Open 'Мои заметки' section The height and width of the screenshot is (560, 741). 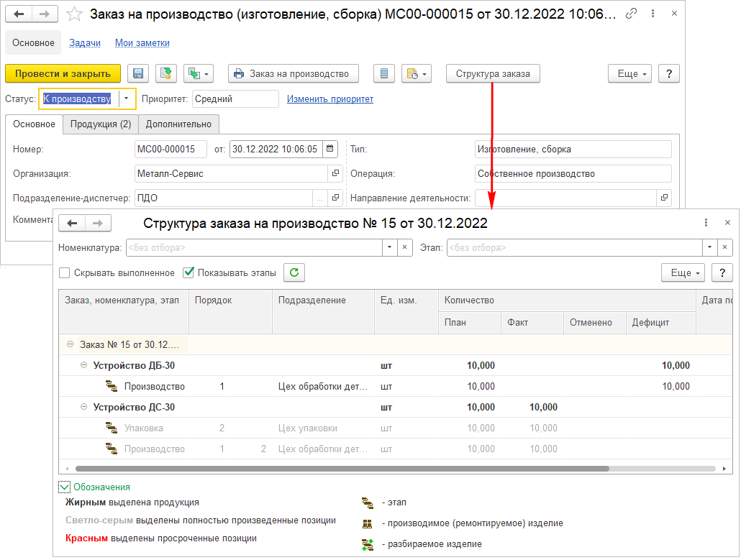pos(142,43)
